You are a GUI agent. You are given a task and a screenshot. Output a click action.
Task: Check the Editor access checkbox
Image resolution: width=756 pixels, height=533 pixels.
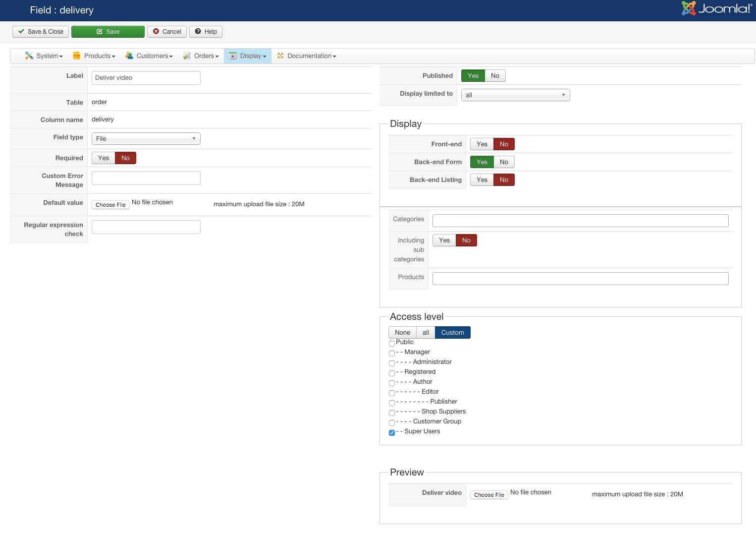click(x=392, y=393)
